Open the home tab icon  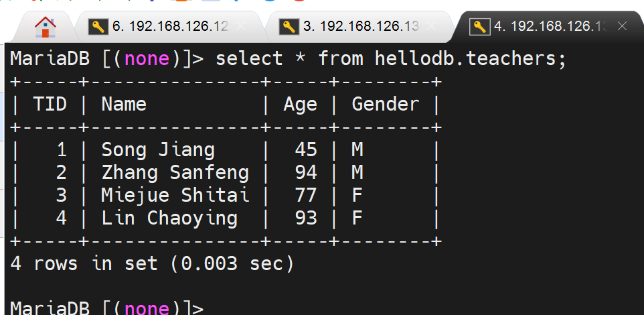pos(46,26)
